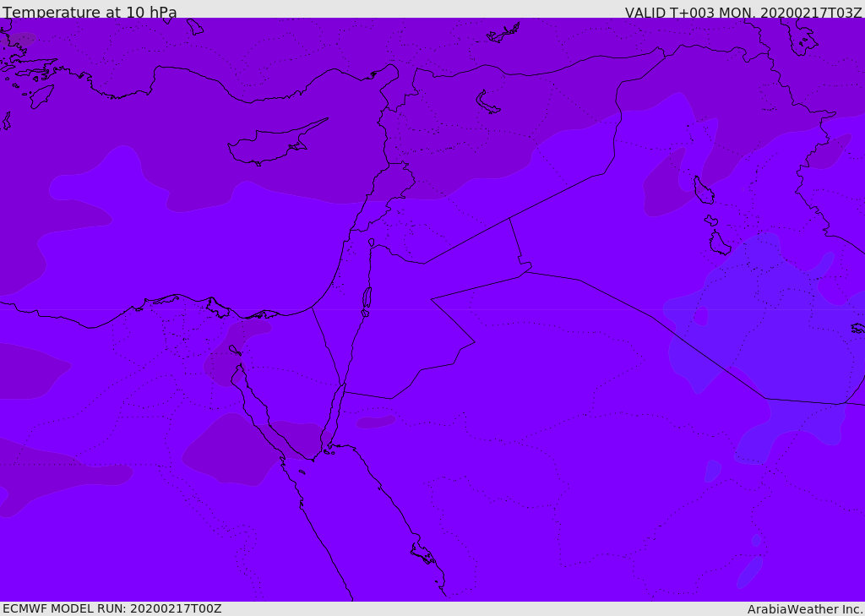This screenshot has height=616, width=865.
Task: Click the "Temperature at 10 hPa" title
Action: pyautogui.click(x=90, y=13)
